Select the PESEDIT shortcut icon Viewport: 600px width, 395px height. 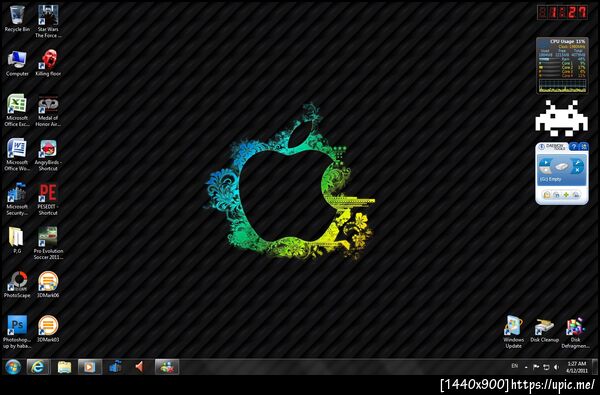click(48, 199)
